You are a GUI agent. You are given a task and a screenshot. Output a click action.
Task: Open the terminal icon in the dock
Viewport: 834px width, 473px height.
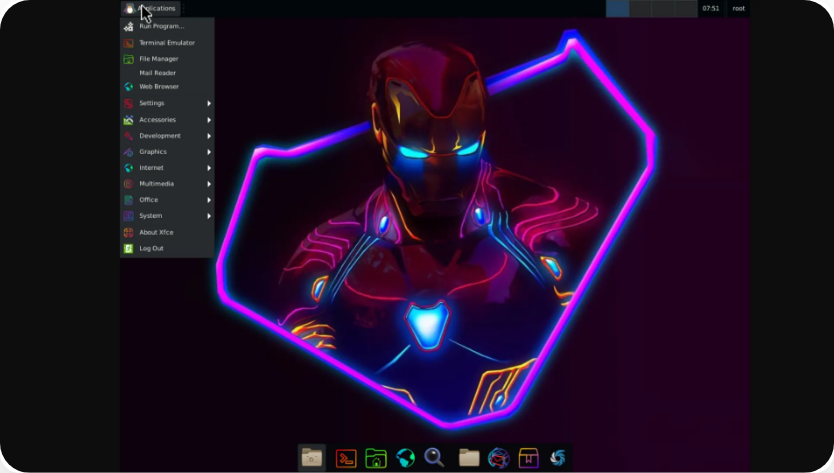(346, 458)
